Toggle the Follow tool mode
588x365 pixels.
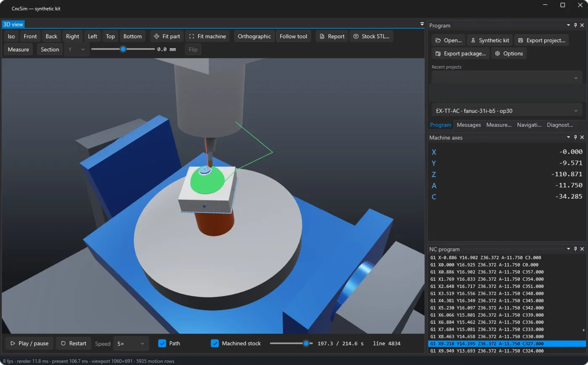pos(294,36)
